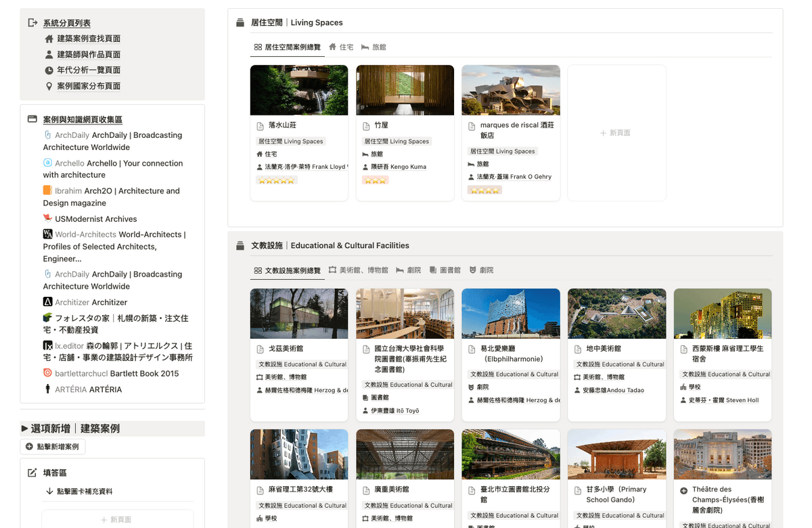Click the lx.editor bookmark icon
The height and width of the screenshot is (528, 812).
click(47, 345)
